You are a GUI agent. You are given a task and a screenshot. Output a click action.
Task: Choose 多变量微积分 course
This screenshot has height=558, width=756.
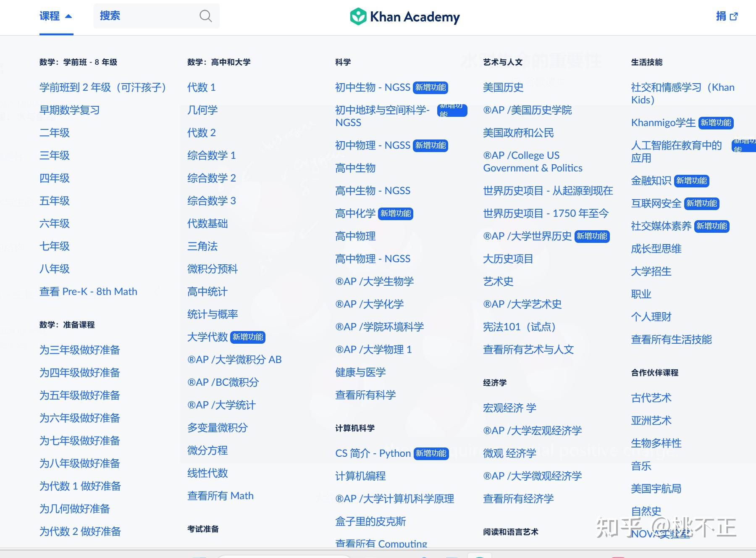click(x=218, y=428)
